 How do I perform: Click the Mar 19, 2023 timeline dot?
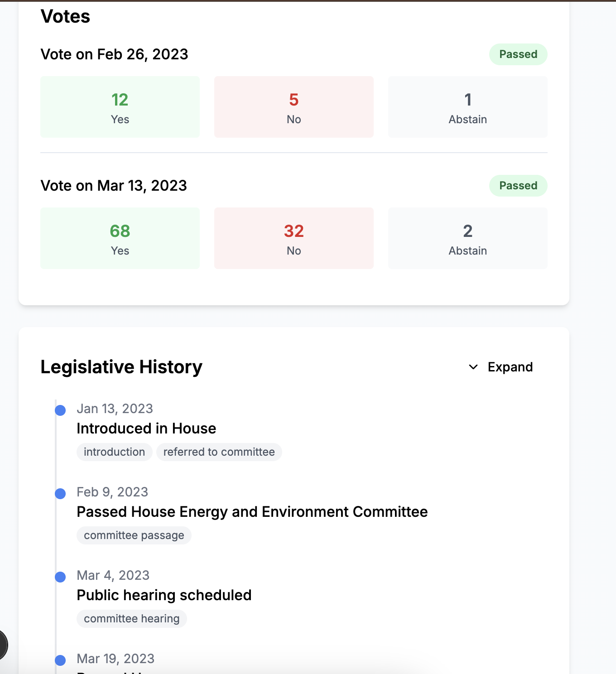pyautogui.click(x=60, y=660)
